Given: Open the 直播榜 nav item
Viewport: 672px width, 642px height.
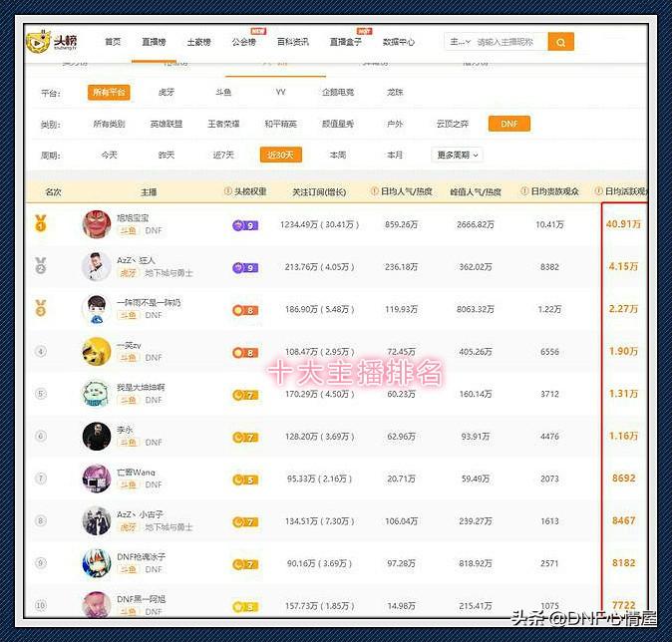Looking at the screenshot, I should click(154, 42).
